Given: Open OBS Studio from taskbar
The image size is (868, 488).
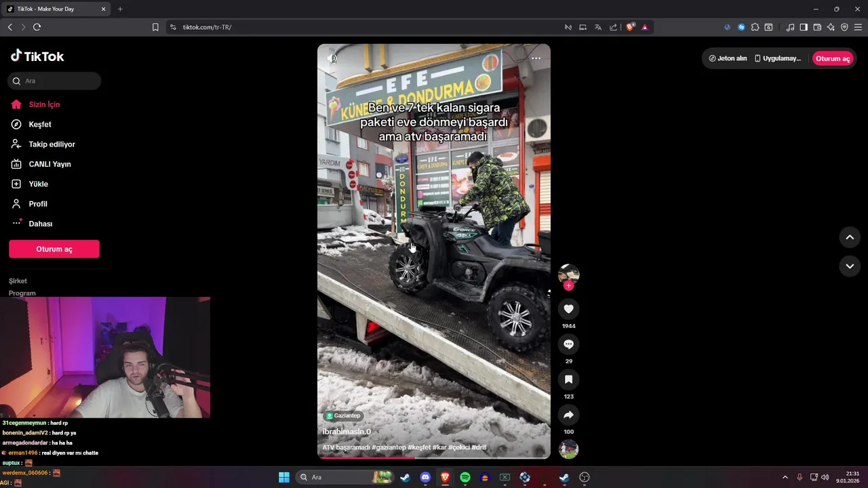Looking at the screenshot, I should coord(585,477).
